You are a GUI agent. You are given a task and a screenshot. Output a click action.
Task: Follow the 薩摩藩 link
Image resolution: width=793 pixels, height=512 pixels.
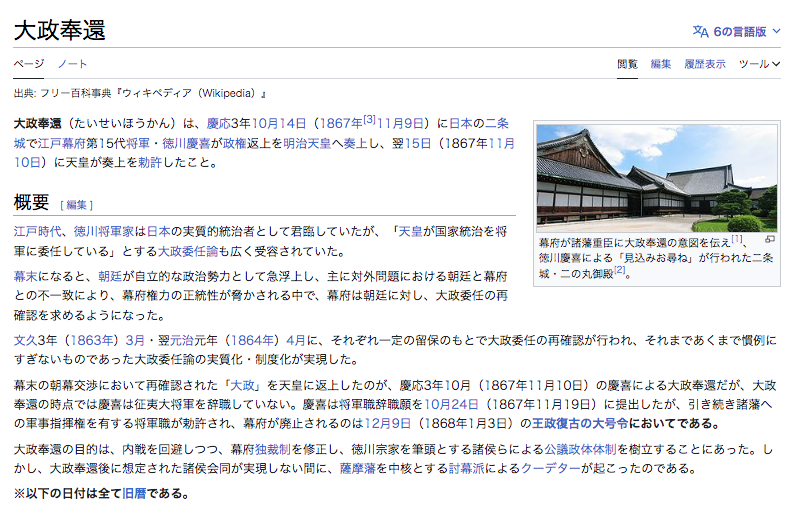coord(357,468)
